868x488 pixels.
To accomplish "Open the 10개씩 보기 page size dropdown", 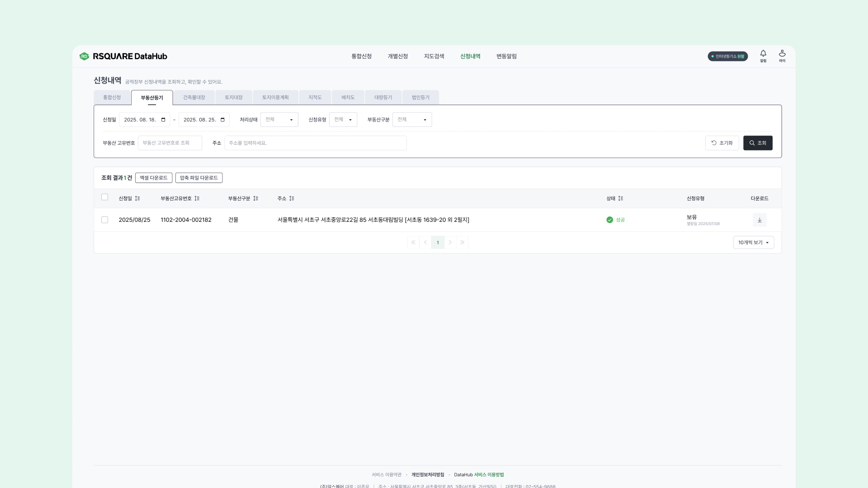I will (753, 243).
